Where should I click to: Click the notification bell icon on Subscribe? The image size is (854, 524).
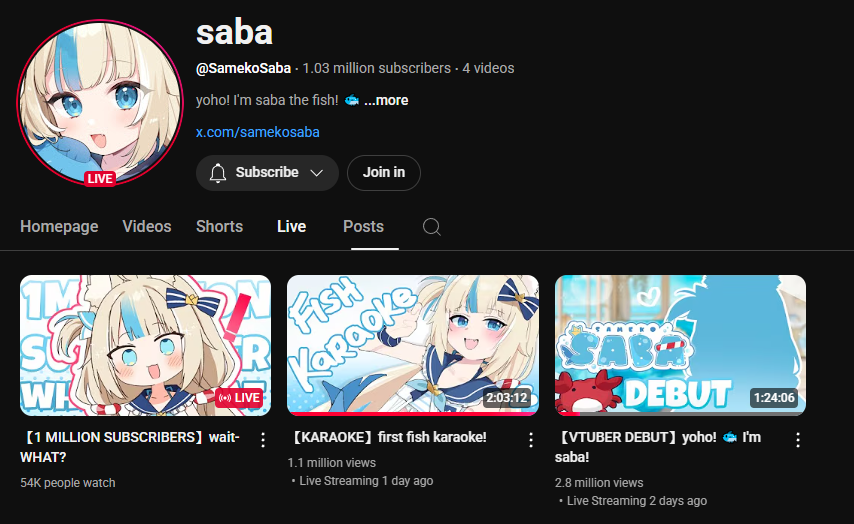point(218,173)
